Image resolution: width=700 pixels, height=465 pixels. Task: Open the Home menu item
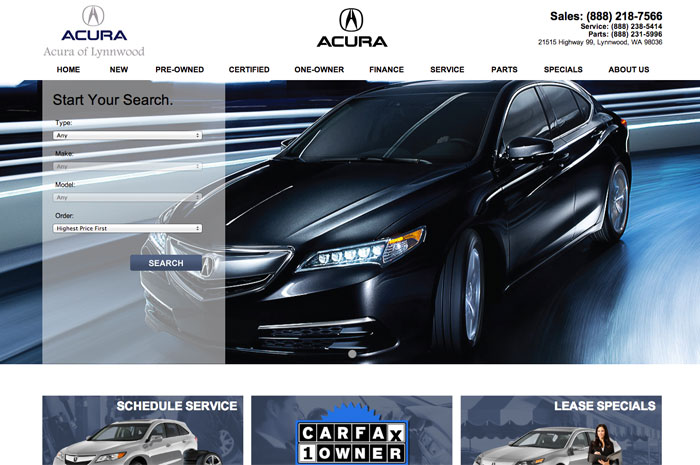coord(68,70)
